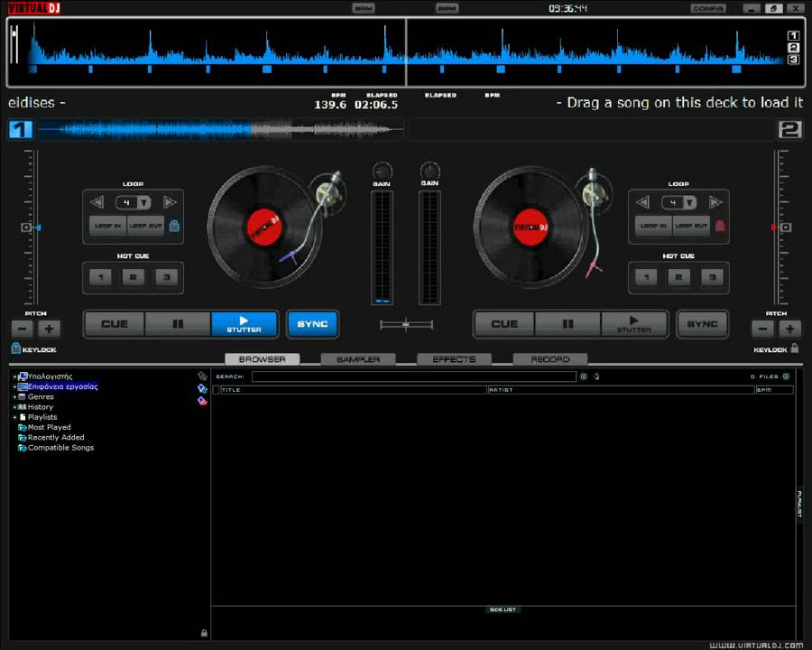
Task: Click Play/Stutter on deck 1
Action: point(244,324)
